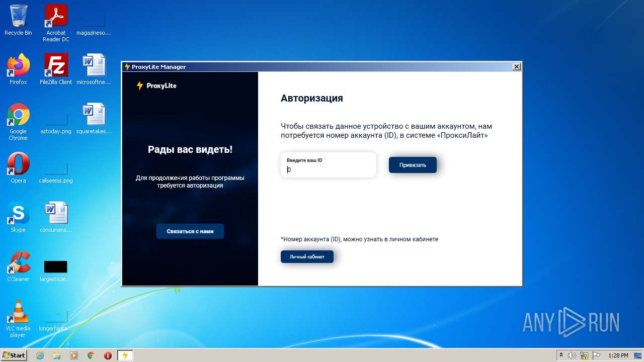The width and height of the screenshot is (644, 362).
Task: Launch Internet Explorer from taskbar
Action: pyautogui.click(x=40, y=355)
